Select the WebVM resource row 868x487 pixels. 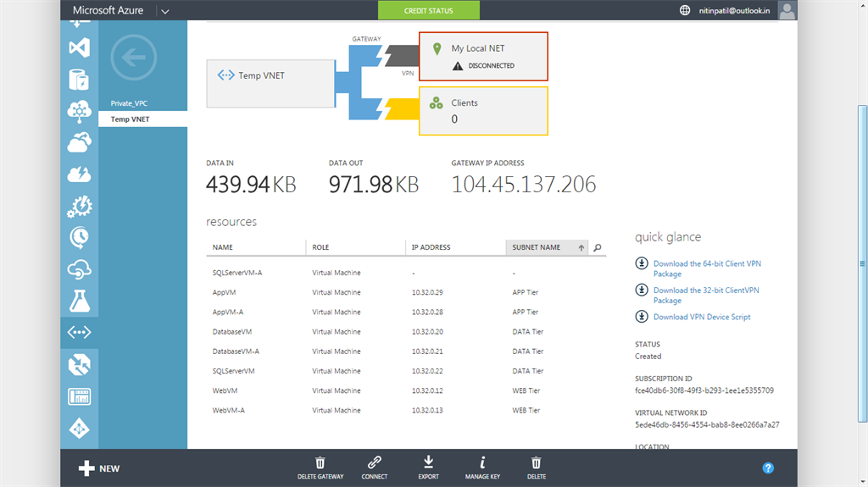(x=406, y=390)
